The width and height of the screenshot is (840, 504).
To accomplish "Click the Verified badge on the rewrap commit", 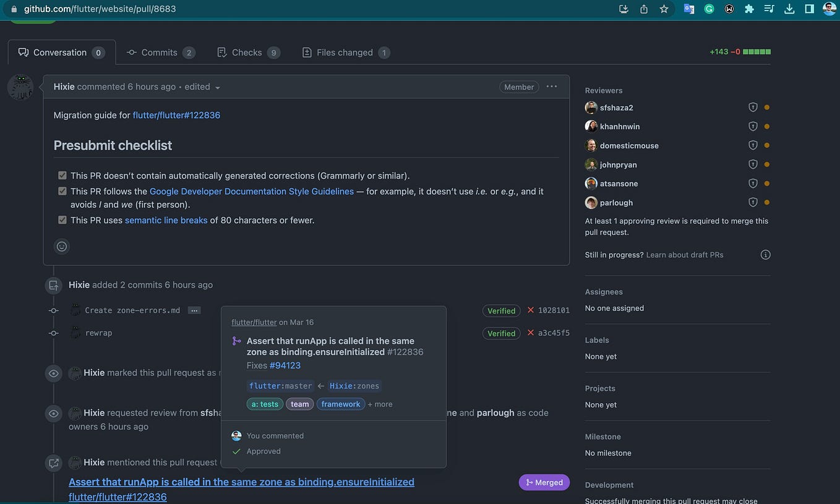I will tap(501, 333).
